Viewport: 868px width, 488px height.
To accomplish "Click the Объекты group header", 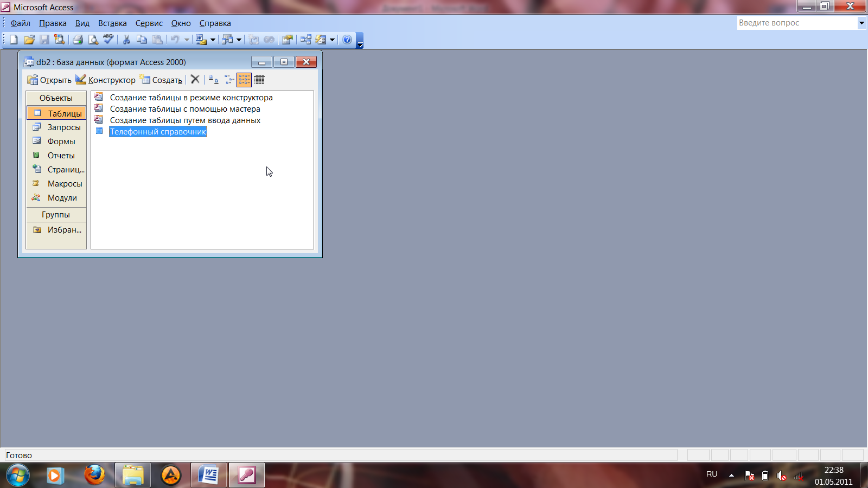I will coord(56,98).
